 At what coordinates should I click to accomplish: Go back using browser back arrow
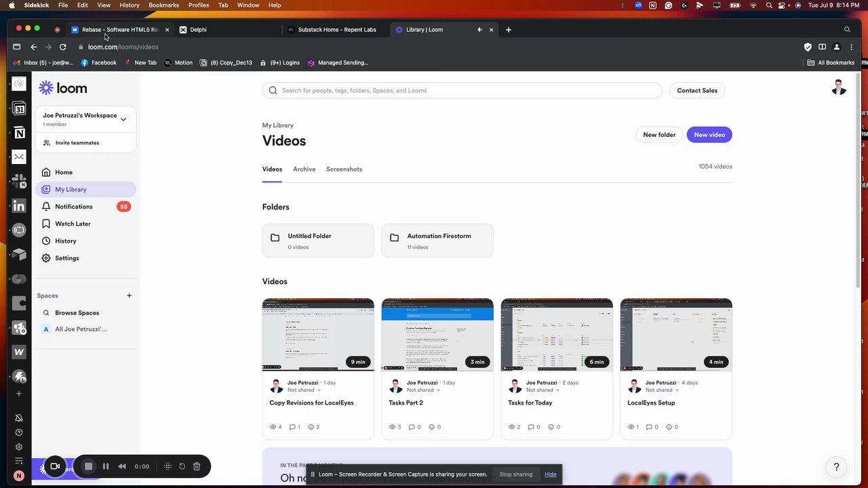(33, 47)
